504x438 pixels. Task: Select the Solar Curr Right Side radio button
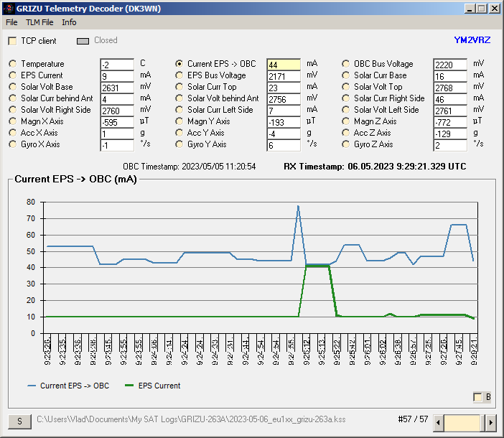pos(345,98)
